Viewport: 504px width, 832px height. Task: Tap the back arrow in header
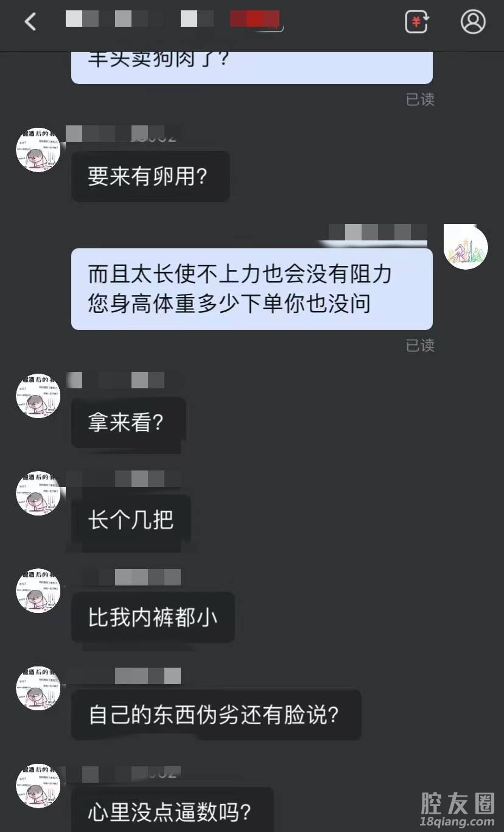tap(30, 22)
